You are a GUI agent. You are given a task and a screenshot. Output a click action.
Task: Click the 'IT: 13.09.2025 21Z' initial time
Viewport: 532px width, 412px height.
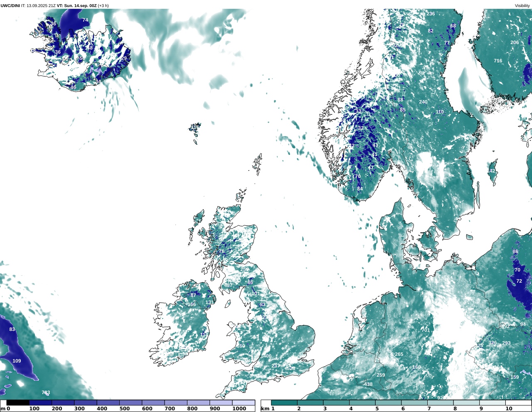[38, 5]
